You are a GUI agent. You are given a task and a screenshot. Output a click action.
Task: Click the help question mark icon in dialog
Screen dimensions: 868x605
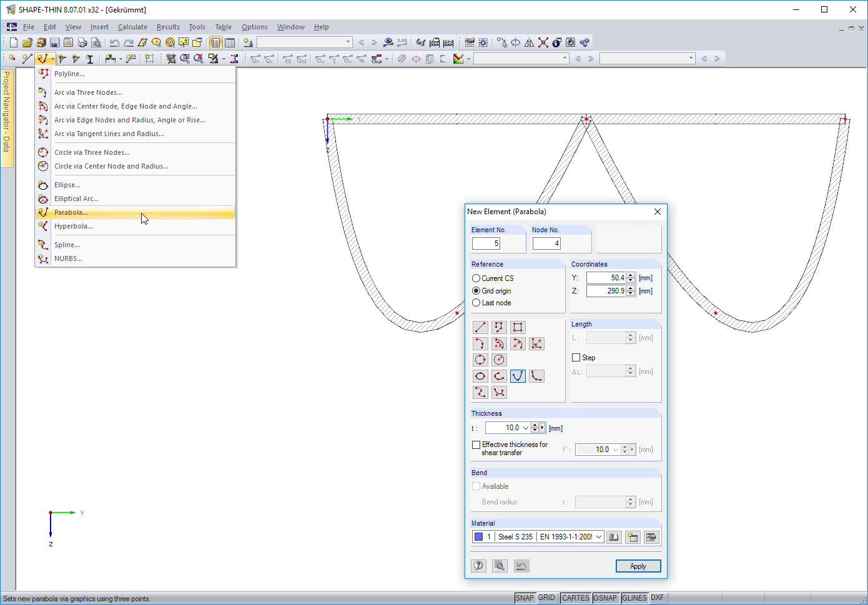coord(478,566)
